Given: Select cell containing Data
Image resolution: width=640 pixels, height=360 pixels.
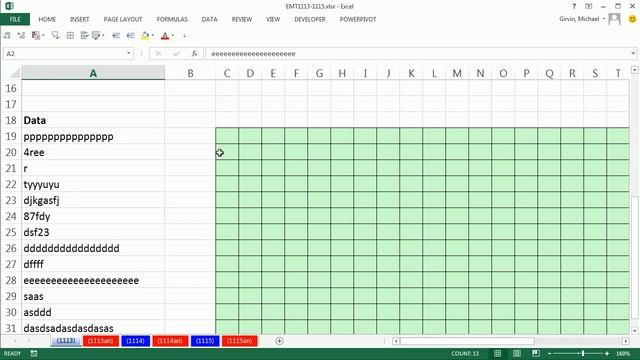Looking at the screenshot, I should tap(93, 120).
